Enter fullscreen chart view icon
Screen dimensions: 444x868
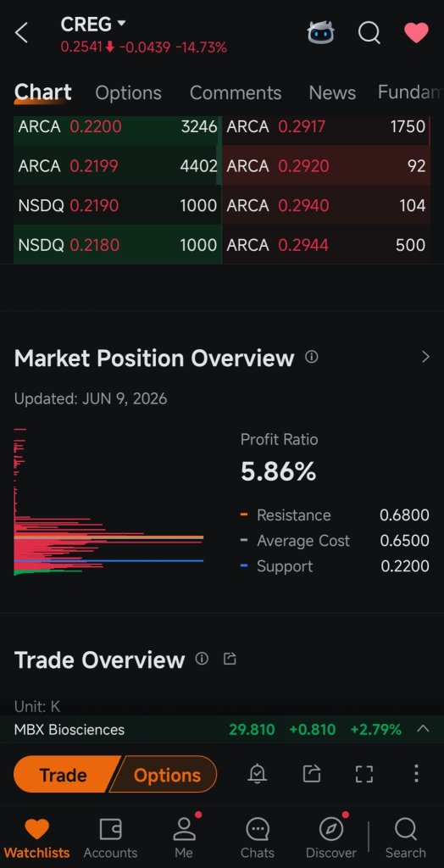pyautogui.click(x=364, y=773)
